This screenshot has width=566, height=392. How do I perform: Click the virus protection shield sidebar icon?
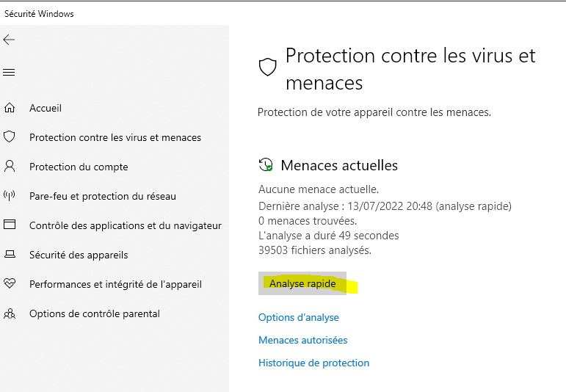[x=10, y=137]
